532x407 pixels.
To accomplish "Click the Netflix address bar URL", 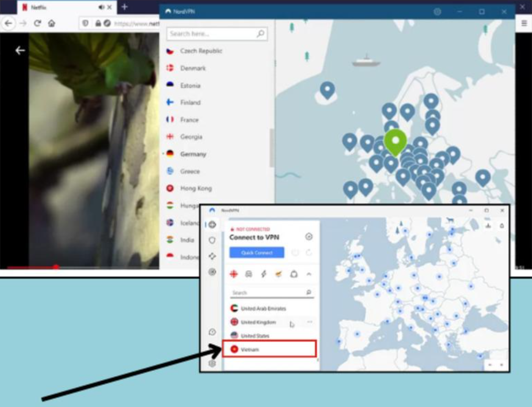I will click(x=136, y=23).
